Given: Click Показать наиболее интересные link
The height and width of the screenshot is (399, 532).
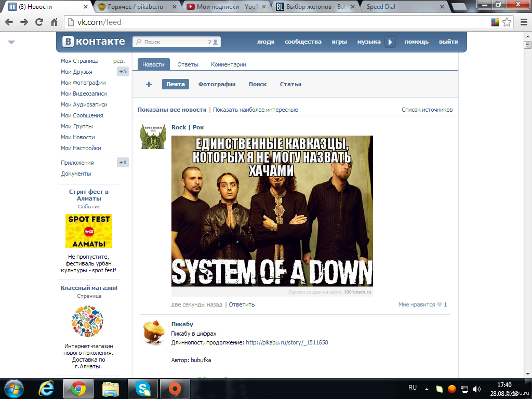Looking at the screenshot, I should 255,110.
